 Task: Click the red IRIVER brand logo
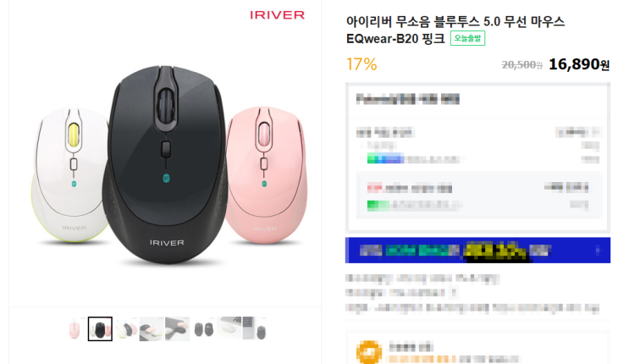coord(277,15)
